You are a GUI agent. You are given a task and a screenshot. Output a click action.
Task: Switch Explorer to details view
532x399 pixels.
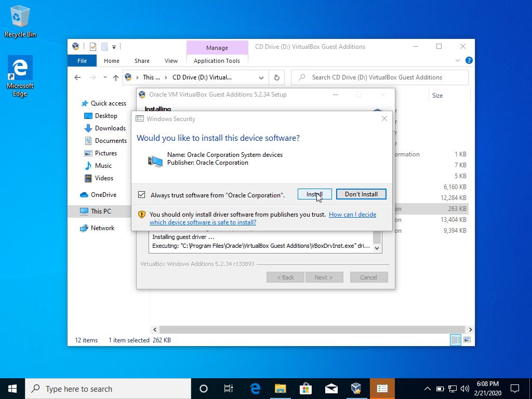tap(456, 340)
